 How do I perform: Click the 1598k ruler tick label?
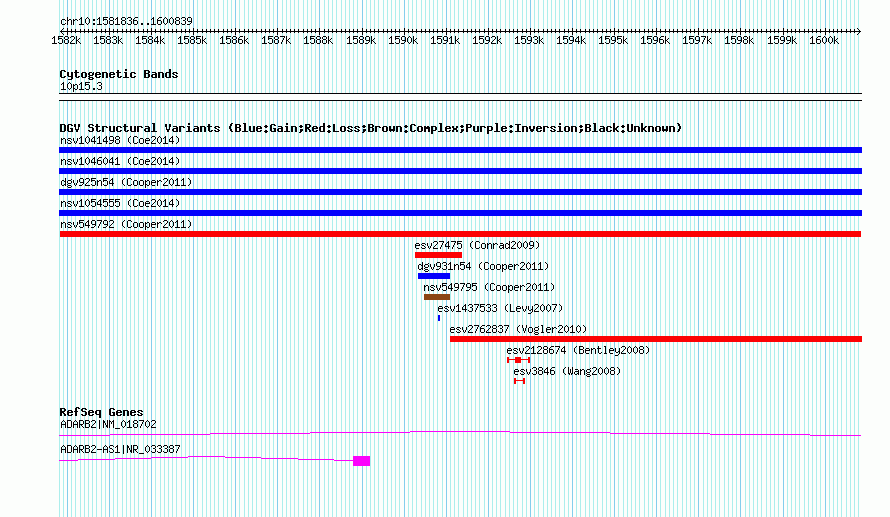click(739, 40)
